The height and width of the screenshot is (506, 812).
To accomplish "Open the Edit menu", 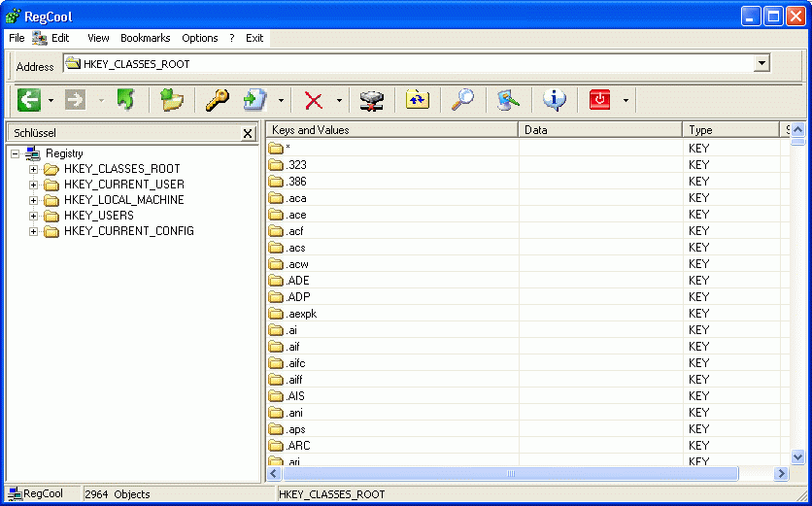I will click(x=60, y=38).
